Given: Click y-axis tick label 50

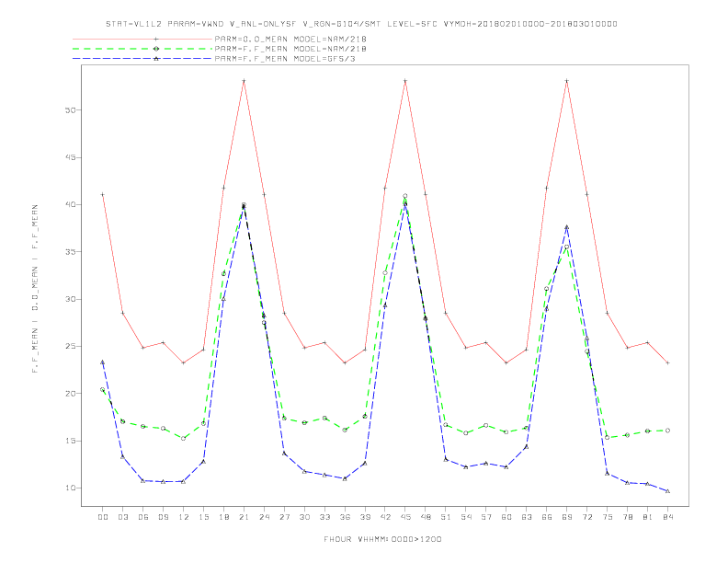Looking at the screenshot, I should [x=71, y=110].
